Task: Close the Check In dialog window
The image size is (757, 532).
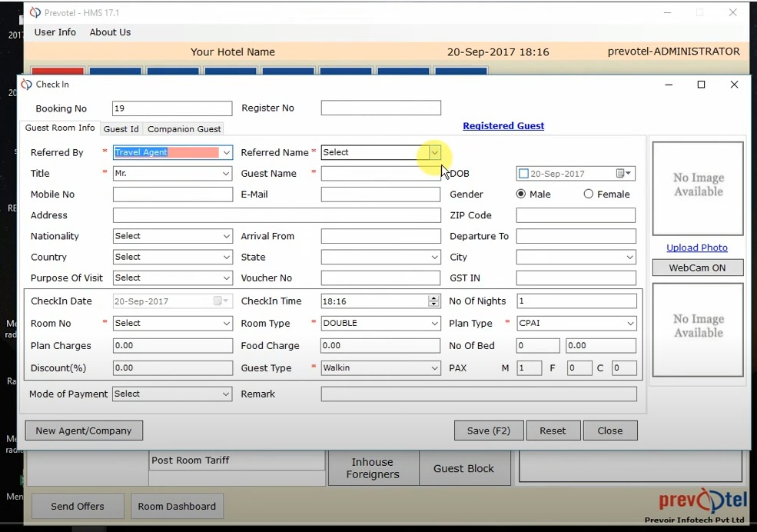Action: click(x=734, y=85)
